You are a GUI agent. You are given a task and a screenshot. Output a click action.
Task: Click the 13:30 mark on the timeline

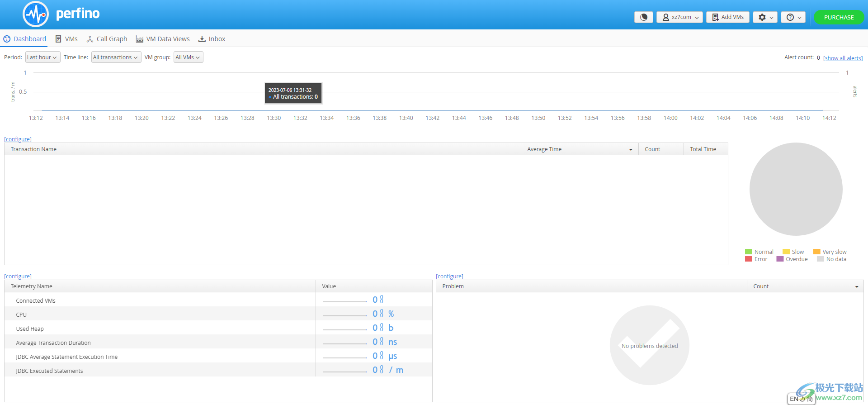pyautogui.click(x=274, y=118)
